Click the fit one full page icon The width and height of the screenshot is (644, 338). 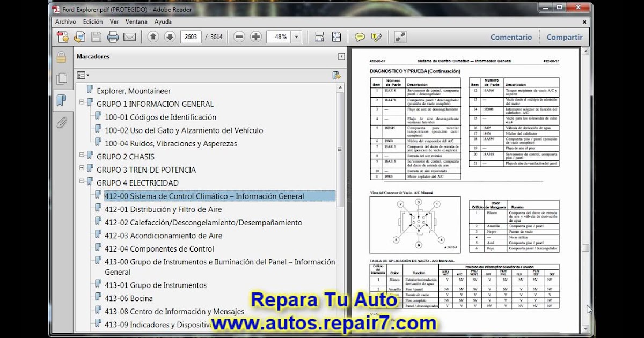tap(336, 37)
